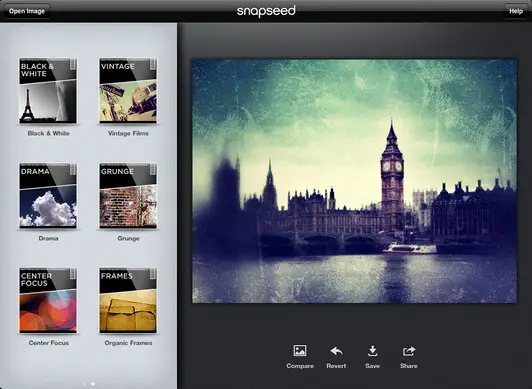The image size is (532, 389).
Task: Click the Grunge caption text
Action: (x=128, y=238)
